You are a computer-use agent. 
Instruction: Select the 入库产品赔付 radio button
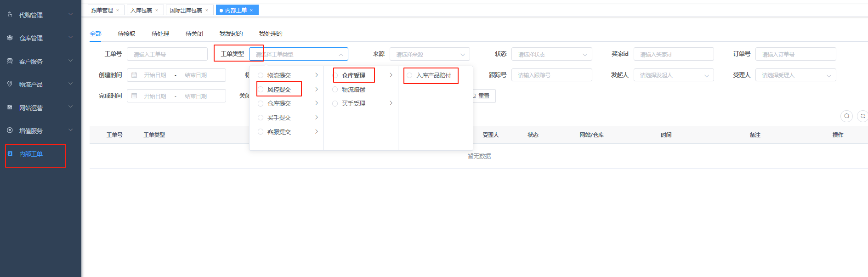[409, 75]
